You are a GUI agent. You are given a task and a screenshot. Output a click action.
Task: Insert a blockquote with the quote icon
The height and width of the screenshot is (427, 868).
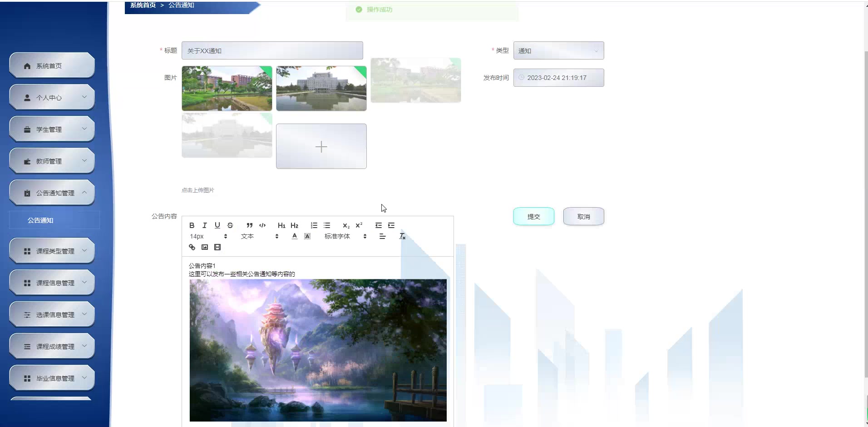pos(249,225)
